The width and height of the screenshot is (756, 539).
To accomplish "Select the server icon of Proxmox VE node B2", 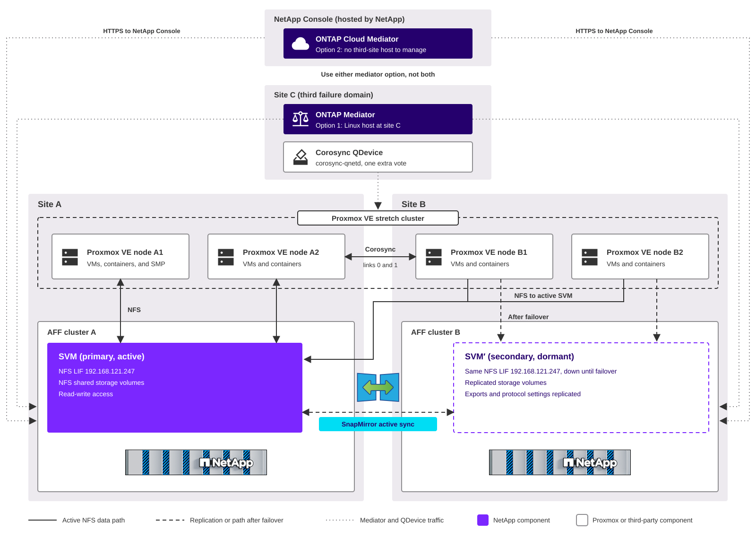I will tap(590, 257).
